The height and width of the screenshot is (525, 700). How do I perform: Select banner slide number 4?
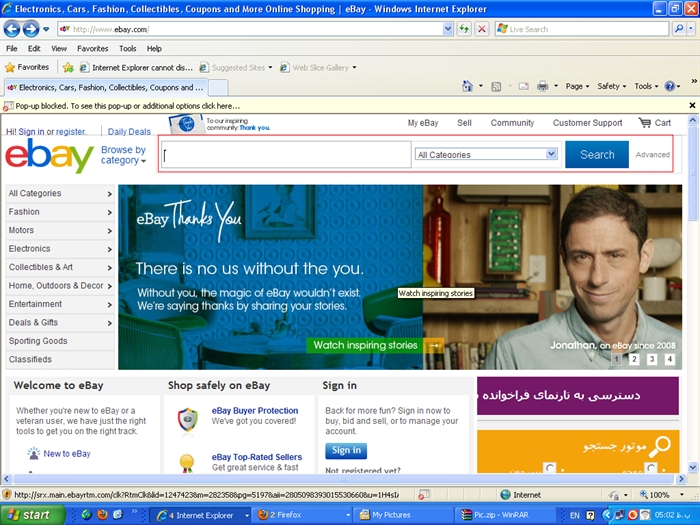click(669, 359)
